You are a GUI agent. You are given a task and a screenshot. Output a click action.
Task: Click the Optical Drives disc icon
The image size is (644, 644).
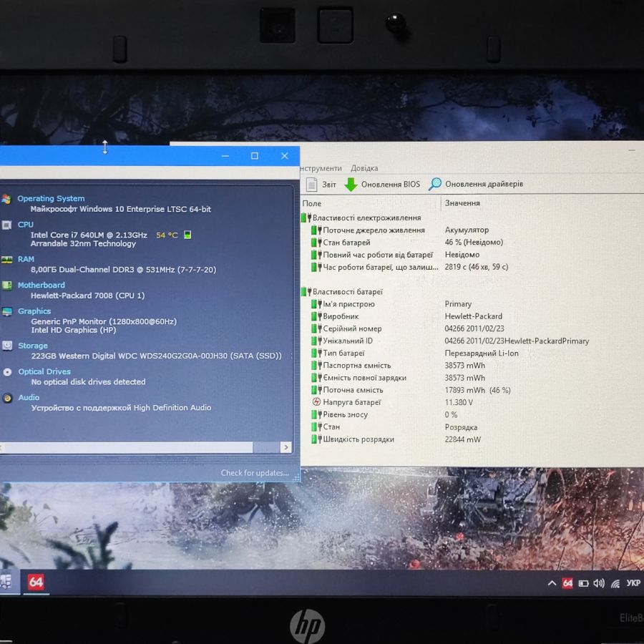7,372
